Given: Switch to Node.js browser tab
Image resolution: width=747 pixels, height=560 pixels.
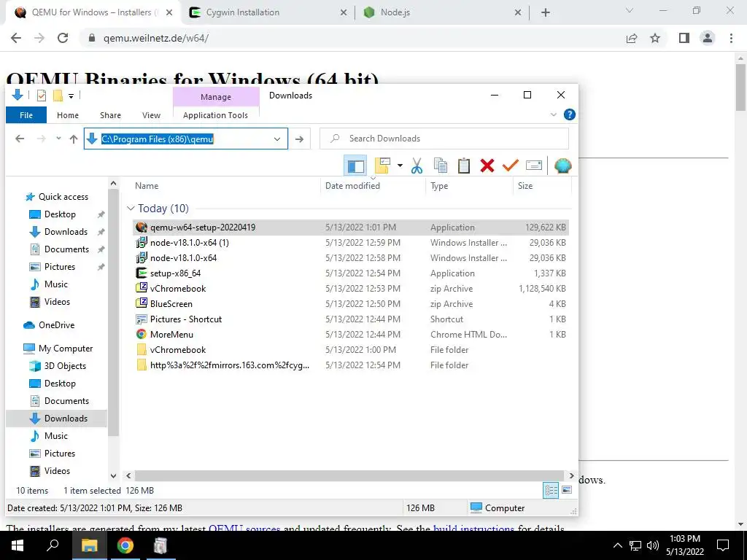Looking at the screenshot, I should point(442,12).
